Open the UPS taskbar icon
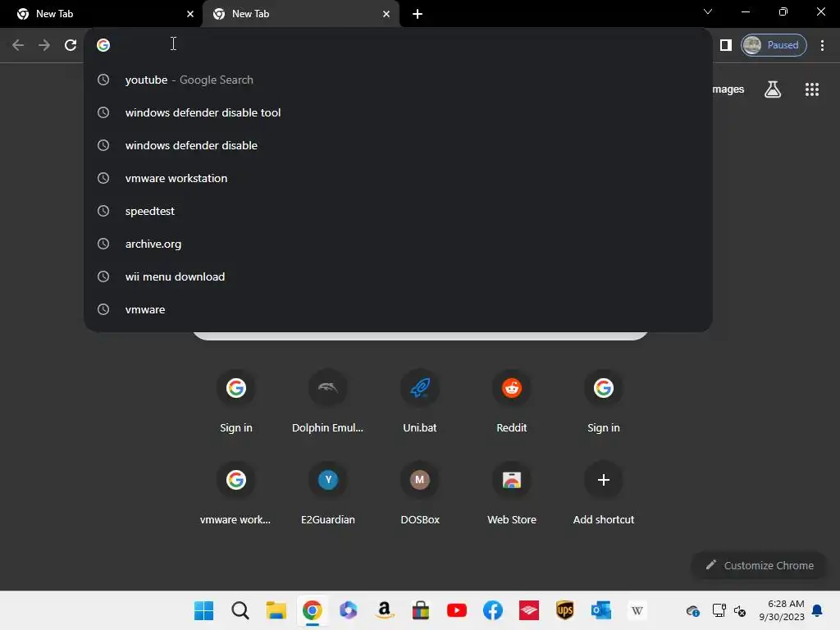The height and width of the screenshot is (630, 840). click(x=565, y=610)
